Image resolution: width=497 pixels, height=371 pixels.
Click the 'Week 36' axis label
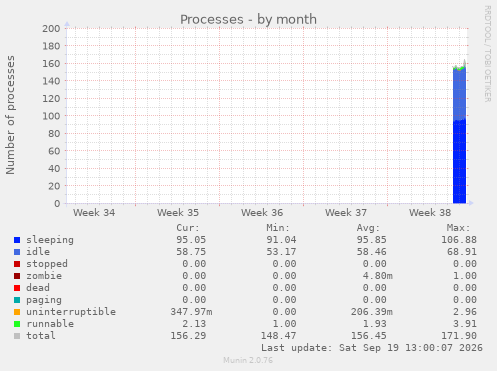coord(262,213)
